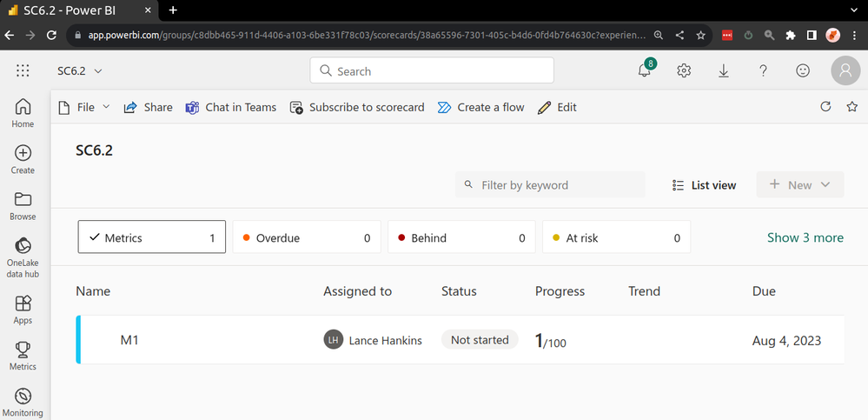The image size is (868, 420).
Task: Open Apps in the sidebar
Action: point(23,310)
